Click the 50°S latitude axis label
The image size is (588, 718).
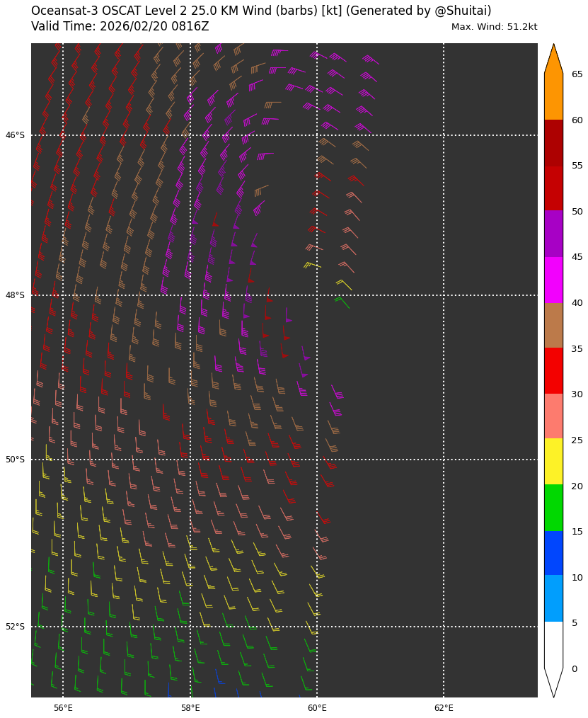click(x=15, y=460)
